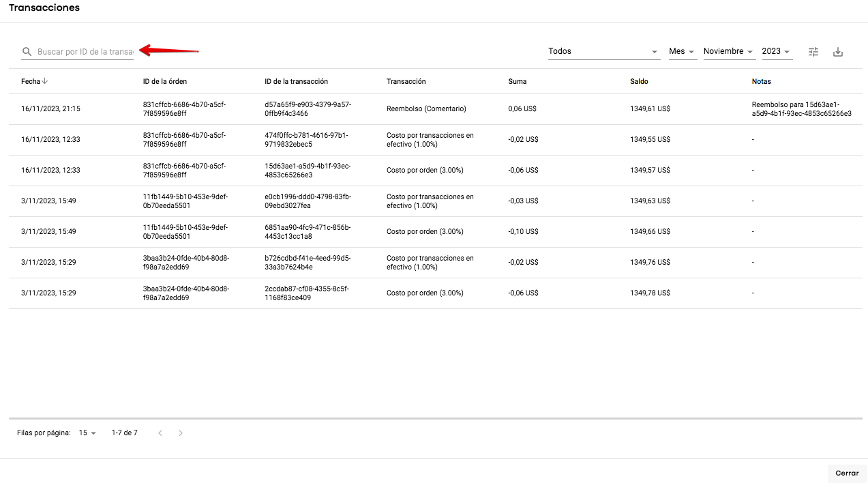Click the 1349,63 US$ balance
This screenshot has height=483, width=868.
pos(650,201)
